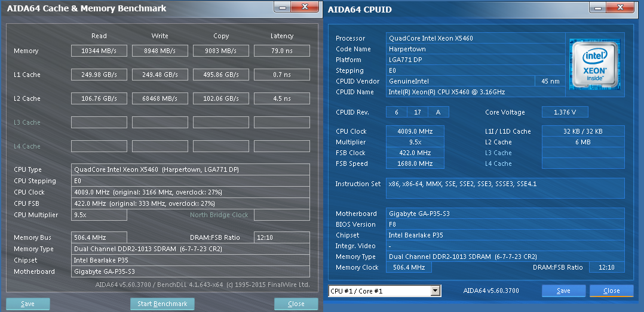Select the Memory Copy value 9083 MB/s

point(221,51)
